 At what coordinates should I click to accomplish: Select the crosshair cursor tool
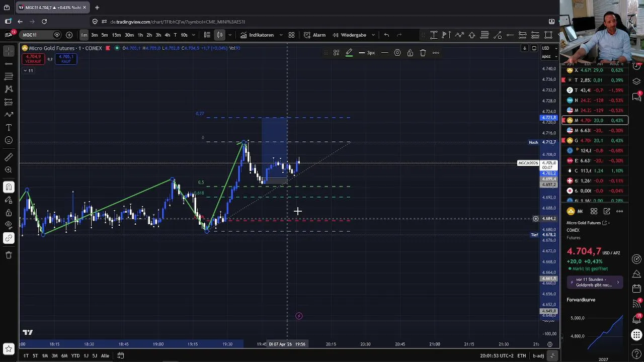click(x=9, y=51)
